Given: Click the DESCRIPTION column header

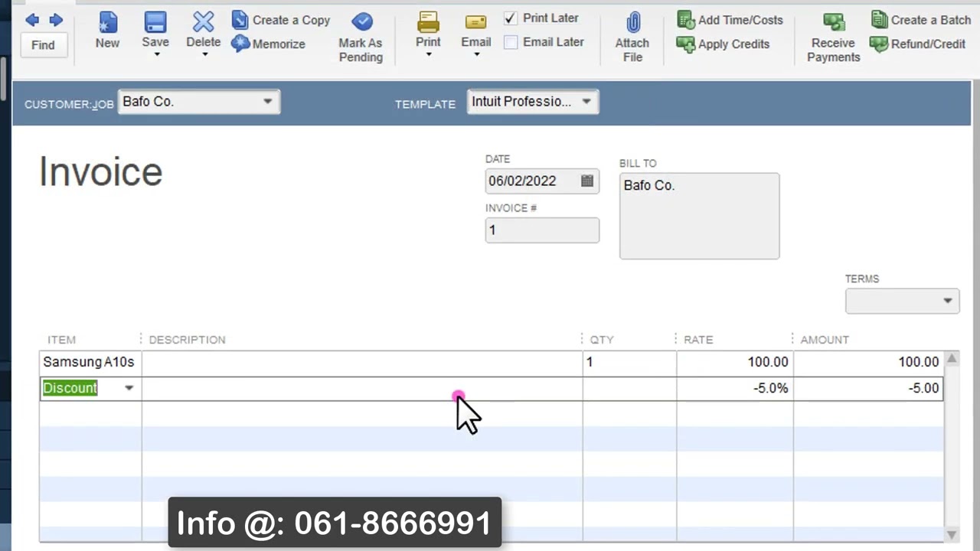Looking at the screenshot, I should pyautogui.click(x=187, y=340).
